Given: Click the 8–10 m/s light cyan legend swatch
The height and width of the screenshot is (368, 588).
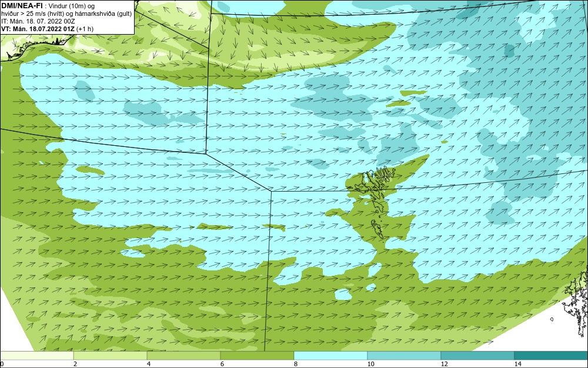Looking at the screenshot, I should [330, 356].
